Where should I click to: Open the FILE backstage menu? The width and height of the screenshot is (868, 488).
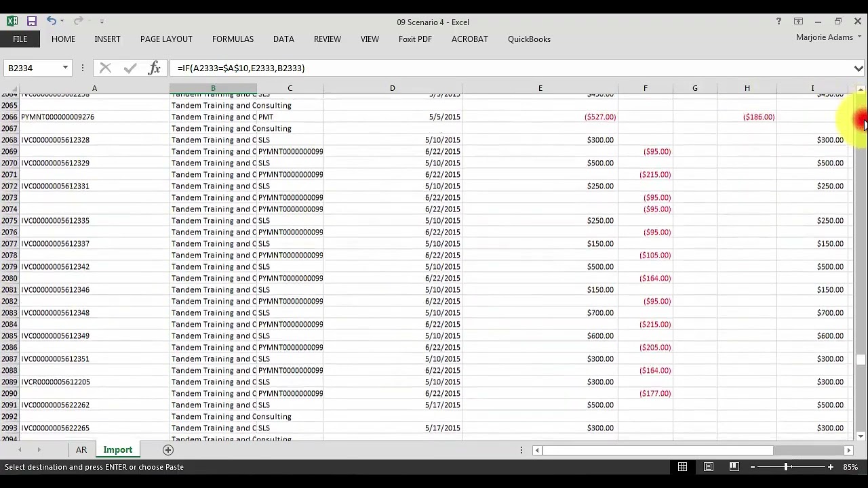[x=20, y=39]
